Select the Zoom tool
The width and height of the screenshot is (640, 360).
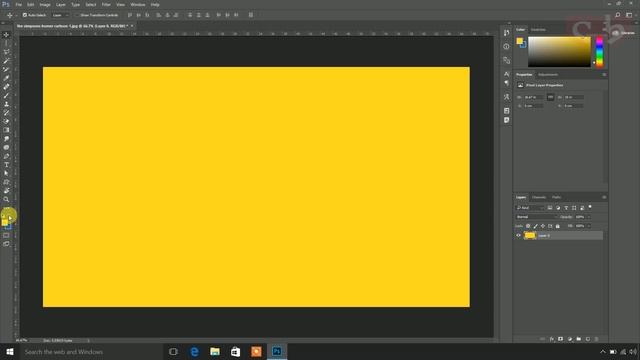[6, 200]
